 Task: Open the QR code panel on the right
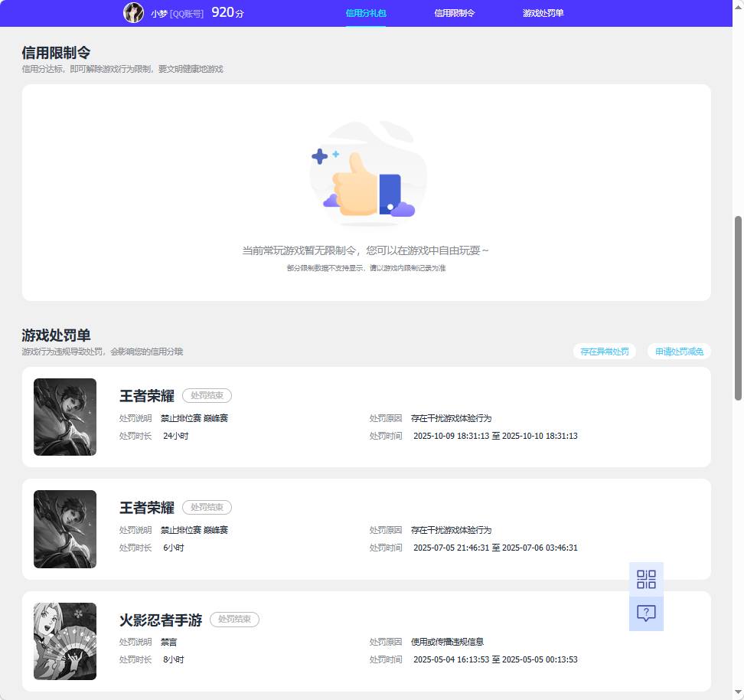pos(647,580)
